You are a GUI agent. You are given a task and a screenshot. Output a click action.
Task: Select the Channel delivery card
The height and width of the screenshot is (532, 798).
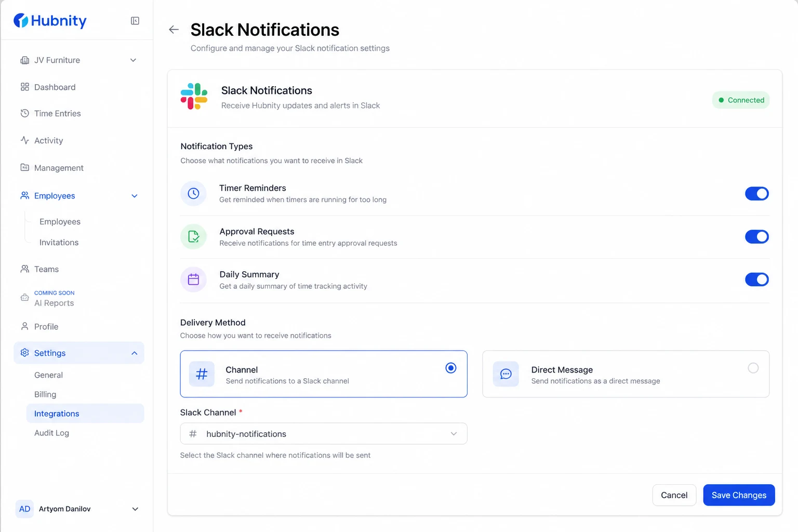click(324, 374)
